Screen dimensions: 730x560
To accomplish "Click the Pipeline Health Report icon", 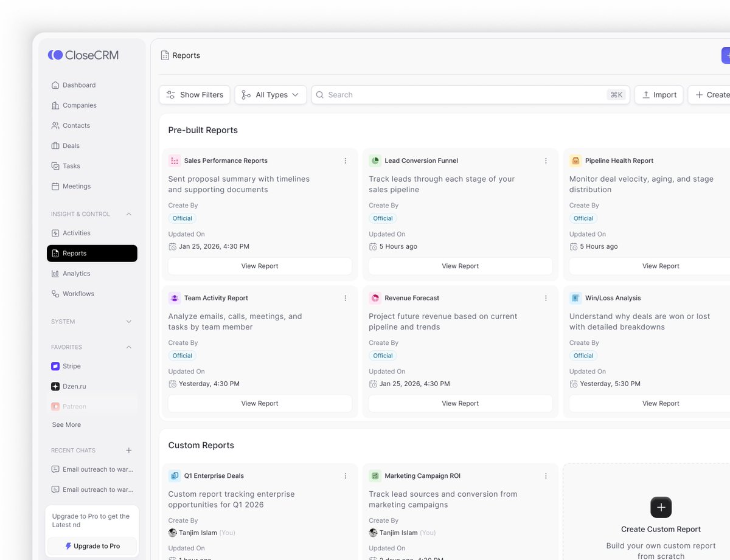I will pyautogui.click(x=575, y=161).
